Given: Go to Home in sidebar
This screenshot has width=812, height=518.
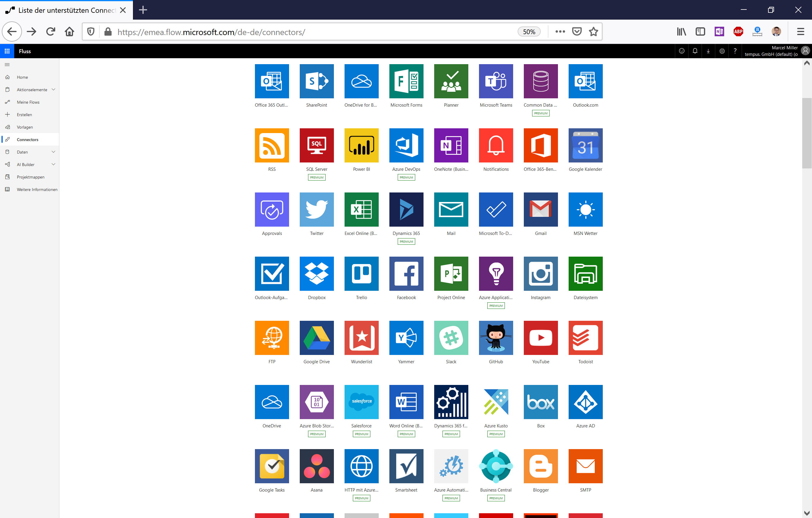Looking at the screenshot, I should click(30, 77).
